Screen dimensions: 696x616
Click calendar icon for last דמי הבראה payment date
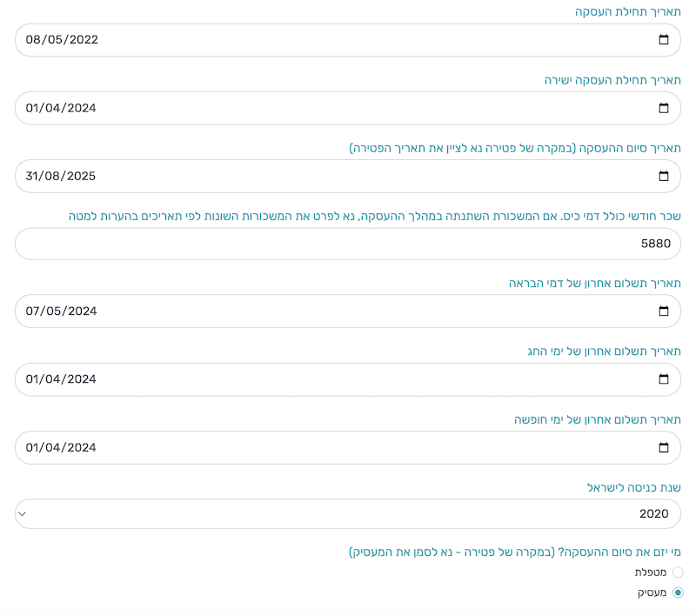pyautogui.click(x=664, y=311)
